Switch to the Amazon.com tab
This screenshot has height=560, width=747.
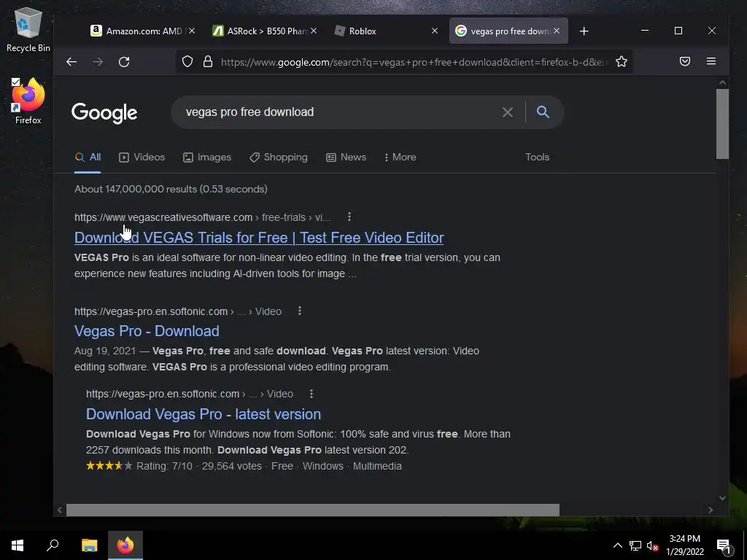click(138, 31)
